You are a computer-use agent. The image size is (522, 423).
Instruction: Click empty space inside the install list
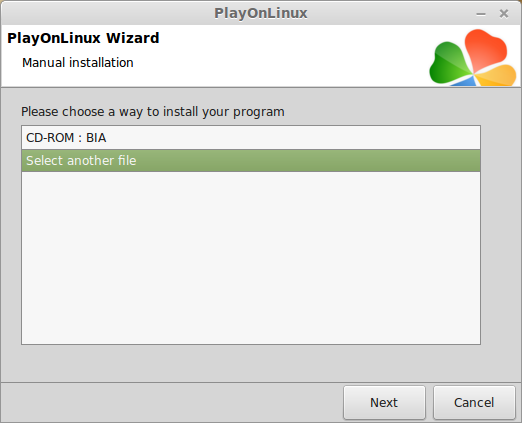point(251,258)
